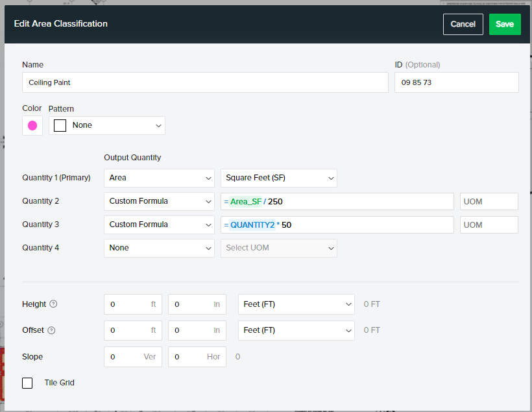The image size is (532, 412).
Task: Enable the Tile Grid checkbox
Action: pyautogui.click(x=27, y=383)
